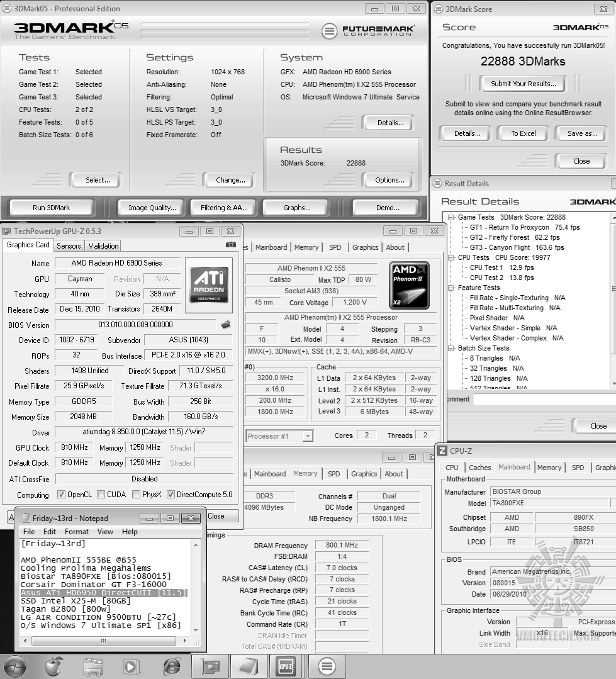Click the GPU-Z BIOS Version field

pos(135,325)
